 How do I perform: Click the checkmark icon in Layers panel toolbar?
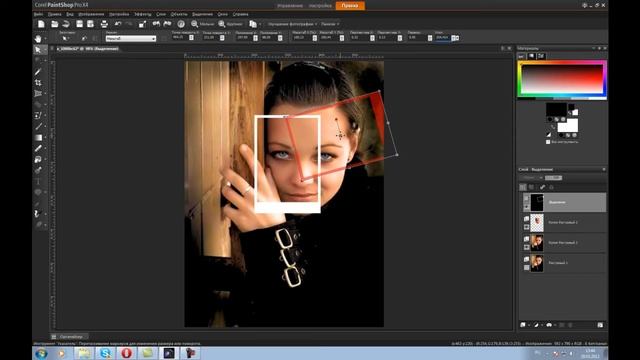point(542,187)
